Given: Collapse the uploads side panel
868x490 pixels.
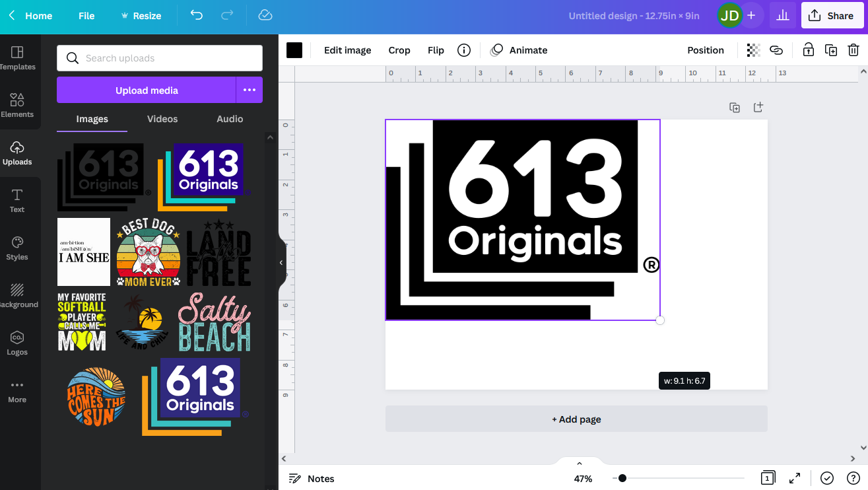Looking at the screenshot, I should pyautogui.click(x=281, y=262).
